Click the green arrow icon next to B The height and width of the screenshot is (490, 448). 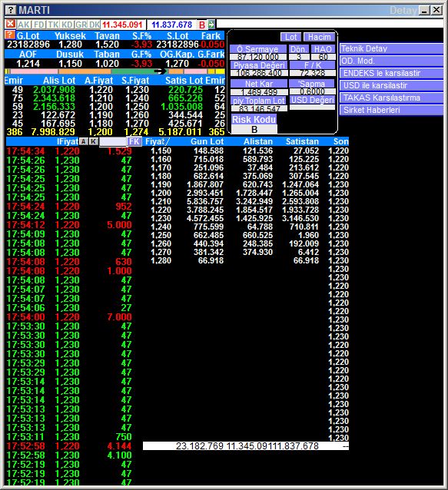pyautogui.click(x=211, y=25)
